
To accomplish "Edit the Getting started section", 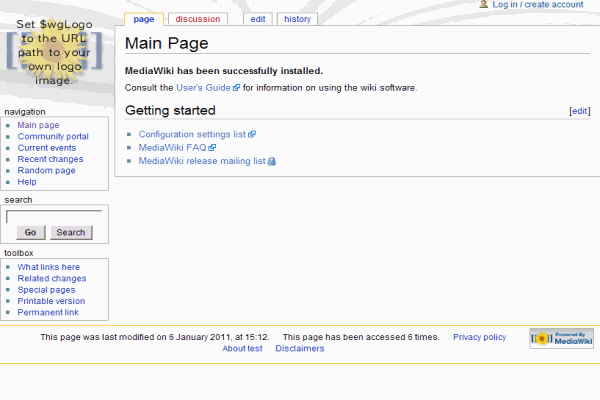I will click(579, 111).
